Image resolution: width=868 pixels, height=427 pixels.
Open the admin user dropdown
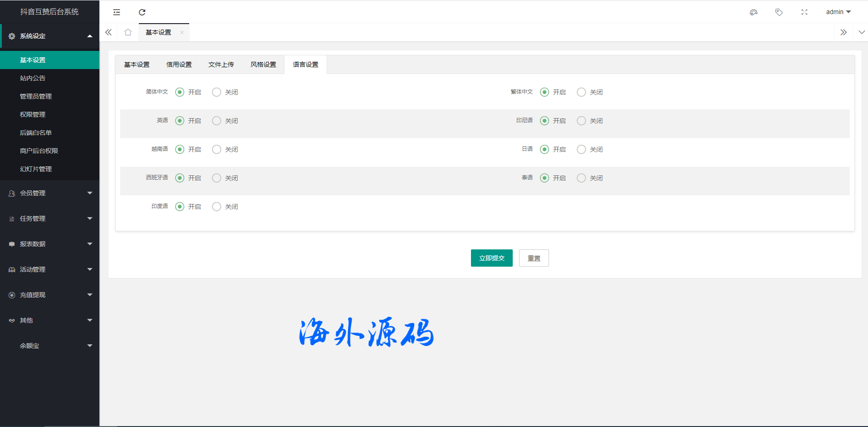[x=838, y=12]
